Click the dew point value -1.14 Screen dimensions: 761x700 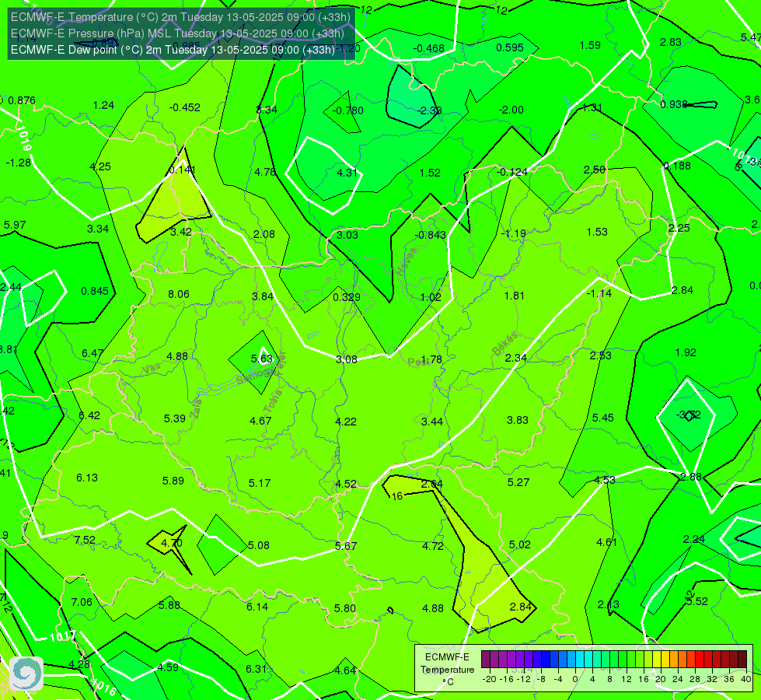point(599,293)
